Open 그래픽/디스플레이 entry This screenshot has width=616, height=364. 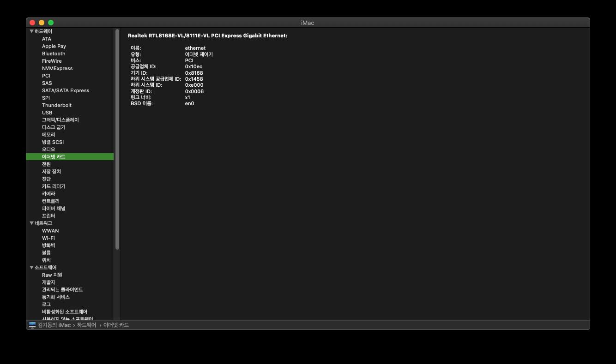[60, 120]
